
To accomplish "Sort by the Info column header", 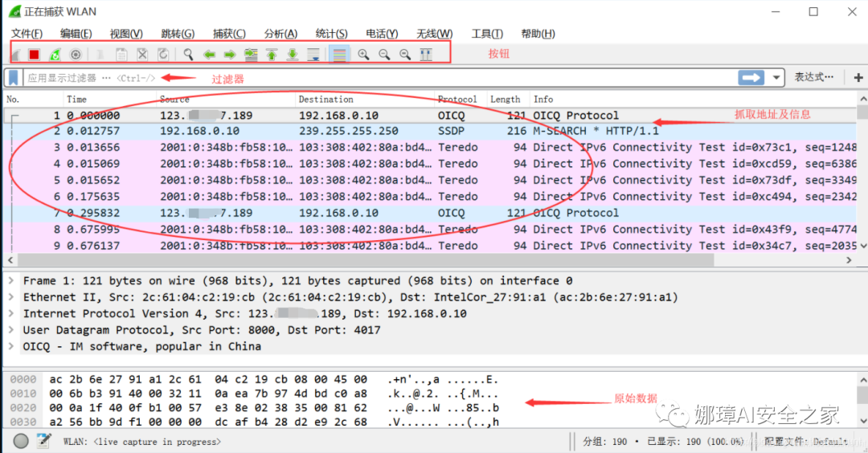I will pyautogui.click(x=693, y=100).
